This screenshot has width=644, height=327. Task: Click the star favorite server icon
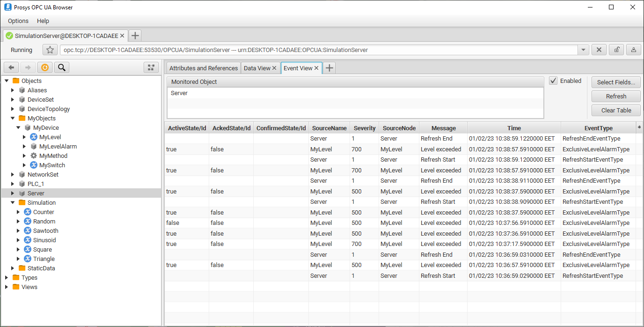tap(50, 50)
